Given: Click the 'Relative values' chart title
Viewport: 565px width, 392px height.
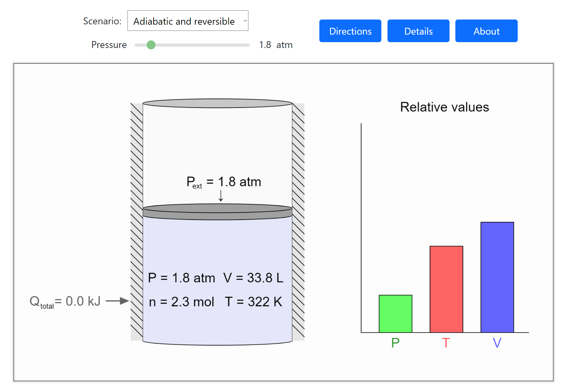Looking at the screenshot, I should [444, 107].
